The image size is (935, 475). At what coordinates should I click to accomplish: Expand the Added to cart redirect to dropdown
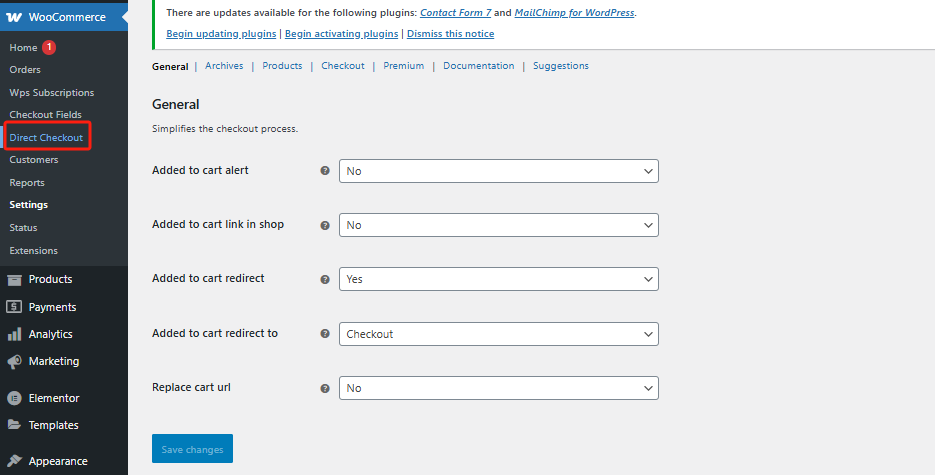coord(498,334)
